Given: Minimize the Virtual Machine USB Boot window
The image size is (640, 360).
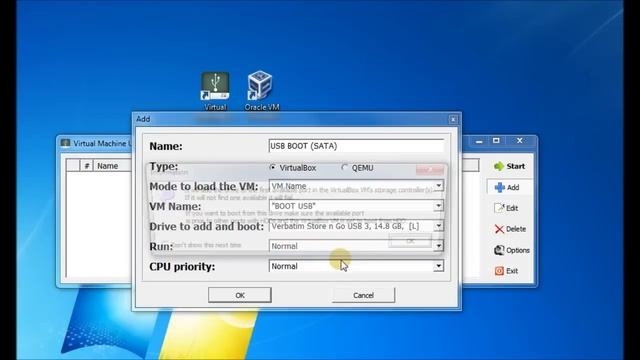Looking at the screenshot, I should pos(479,140).
